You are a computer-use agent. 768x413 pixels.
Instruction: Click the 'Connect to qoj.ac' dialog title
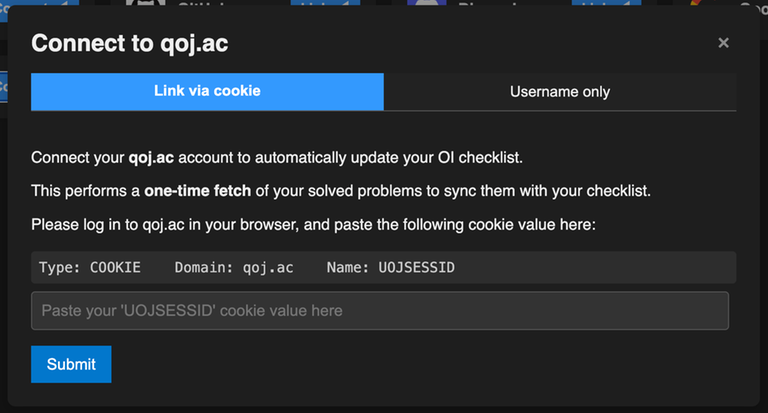pyautogui.click(x=135, y=43)
